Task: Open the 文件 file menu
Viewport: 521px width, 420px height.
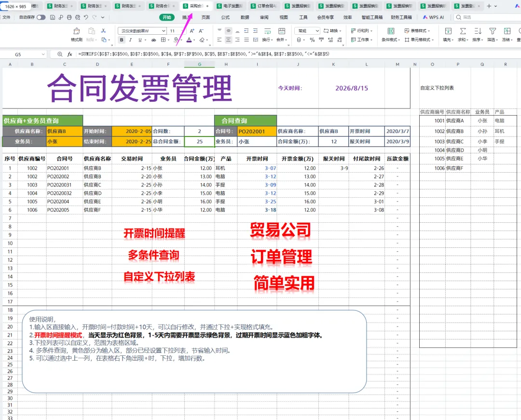Action: click(6, 17)
